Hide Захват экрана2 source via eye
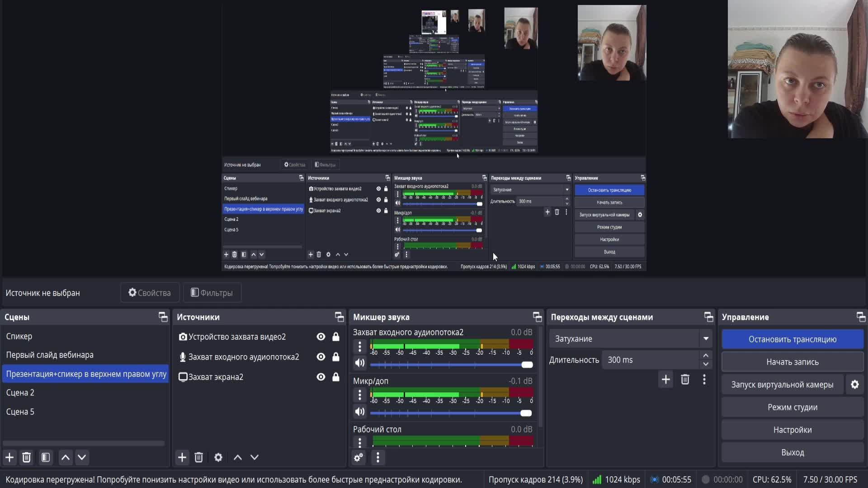The image size is (868, 488). coord(321,377)
